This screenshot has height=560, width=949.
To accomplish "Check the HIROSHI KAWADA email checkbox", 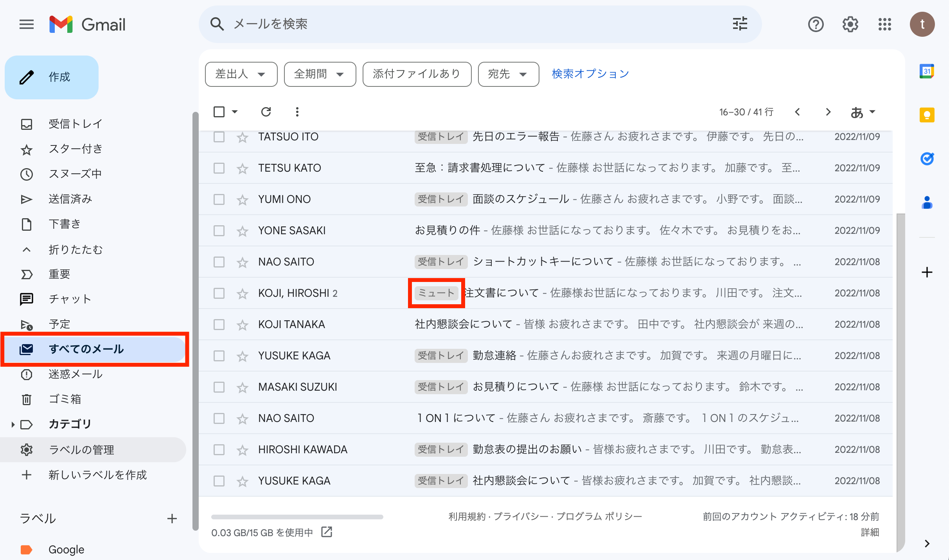I will 219,450.
